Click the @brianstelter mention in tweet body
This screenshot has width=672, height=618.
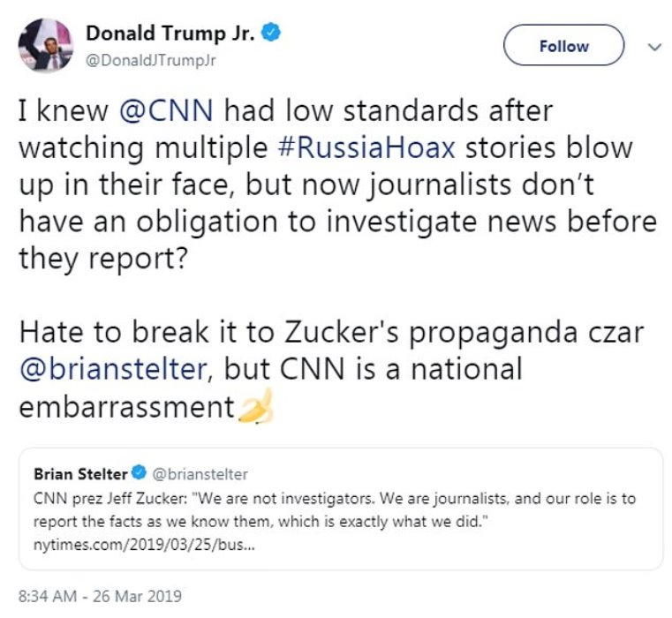(x=110, y=368)
